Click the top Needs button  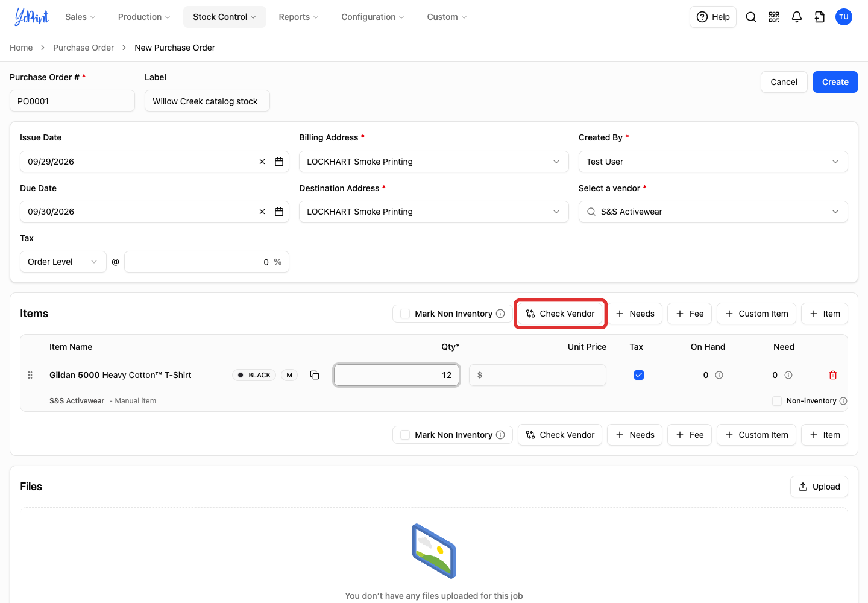click(x=635, y=314)
